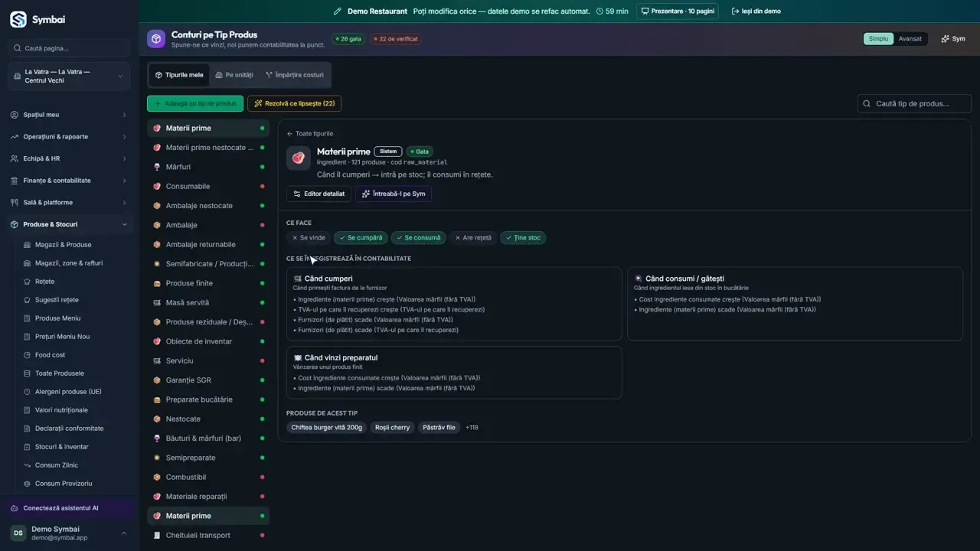Click the Stocuri & inventar icon
The height and width of the screenshot is (551, 980).
27,447
